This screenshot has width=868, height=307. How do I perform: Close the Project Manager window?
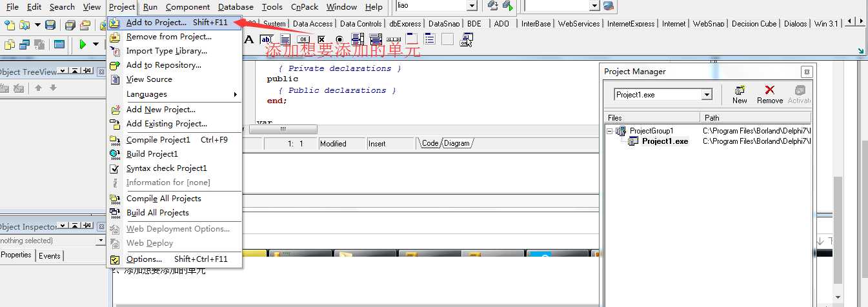[x=806, y=72]
